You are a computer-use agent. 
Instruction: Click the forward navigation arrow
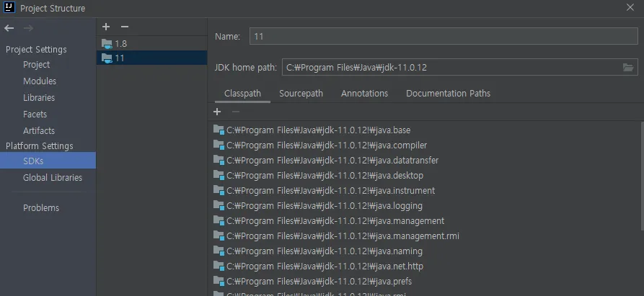tap(28, 28)
